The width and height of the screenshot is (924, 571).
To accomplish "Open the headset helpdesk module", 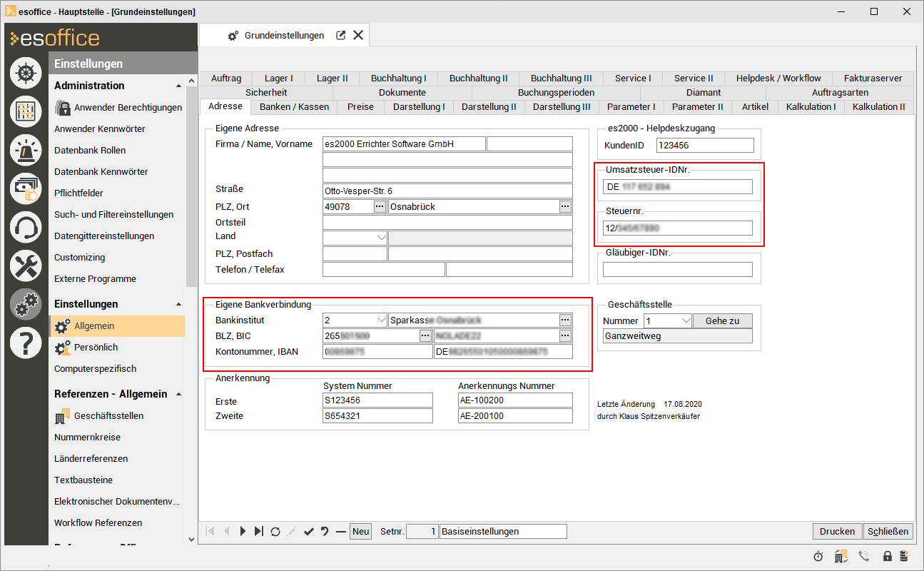I will pyautogui.click(x=26, y=228).
